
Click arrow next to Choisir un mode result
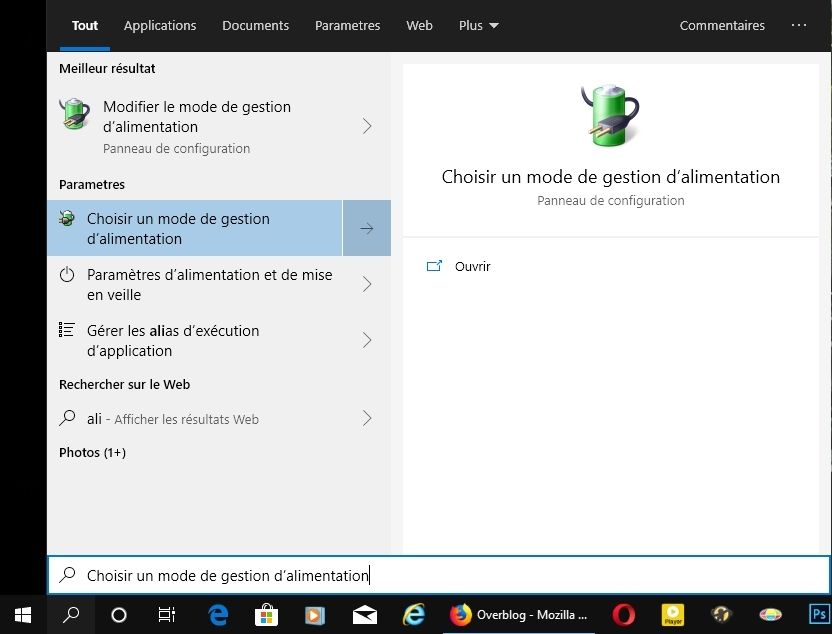(367, 228)
